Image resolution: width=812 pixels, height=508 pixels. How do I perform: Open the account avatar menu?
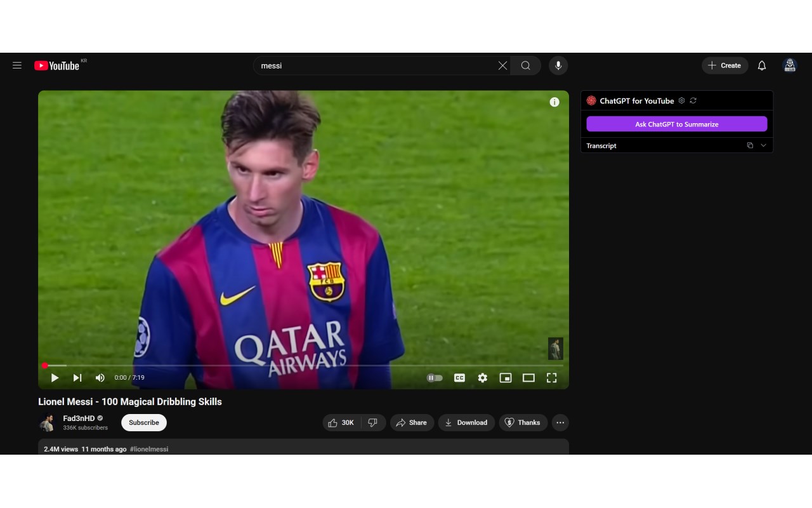click(790, 65)
